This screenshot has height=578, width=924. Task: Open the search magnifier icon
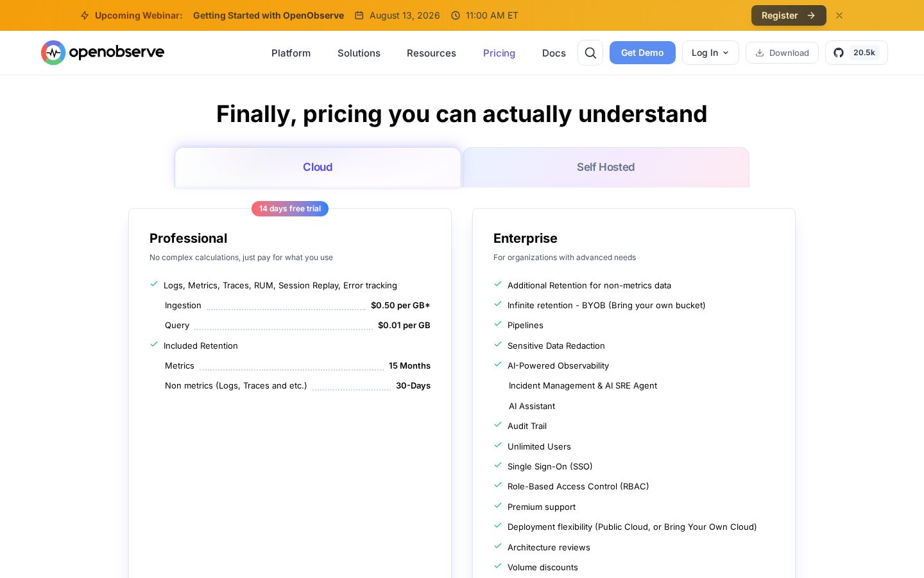[x=590, y=53]
